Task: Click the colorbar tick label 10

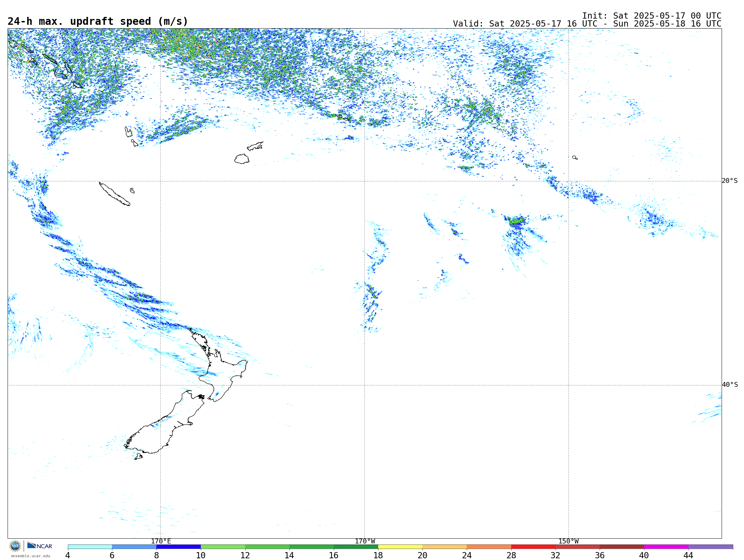Action: click(201, 555)
